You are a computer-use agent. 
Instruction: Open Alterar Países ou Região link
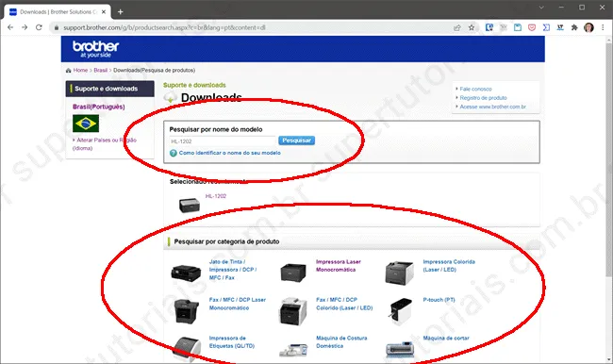(x=105, y=144)
